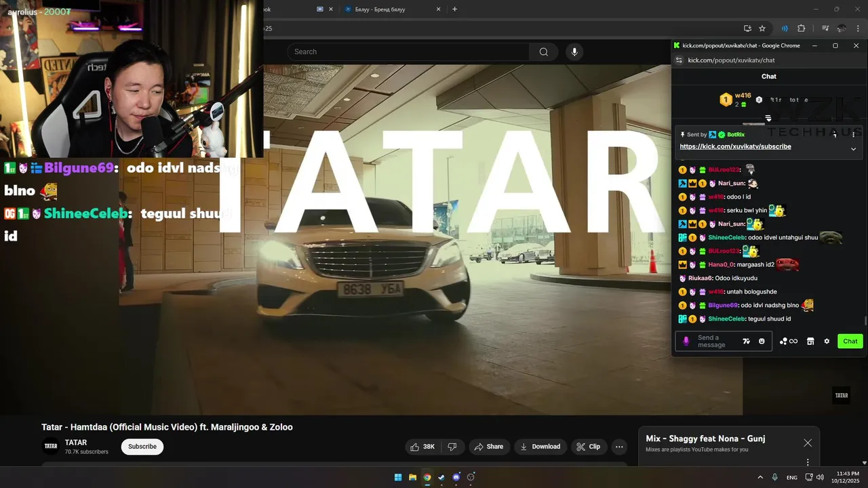
Task: Open the volume control in system tray
Action: pos(820,477)
